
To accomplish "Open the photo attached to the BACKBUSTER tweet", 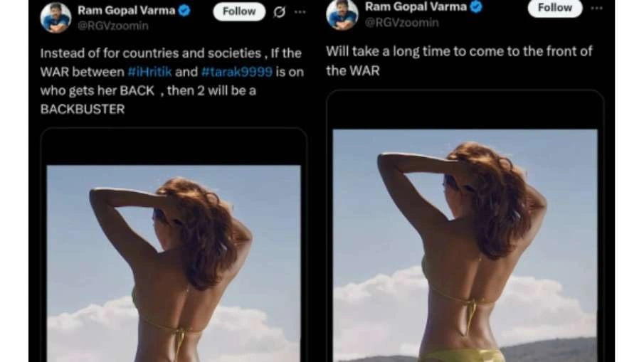I will coord(174,263).
